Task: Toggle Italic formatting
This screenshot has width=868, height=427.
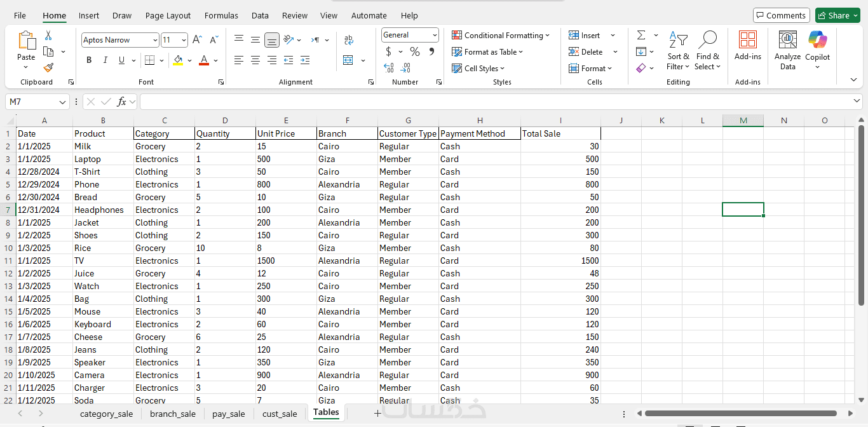Action: [105, 60]
